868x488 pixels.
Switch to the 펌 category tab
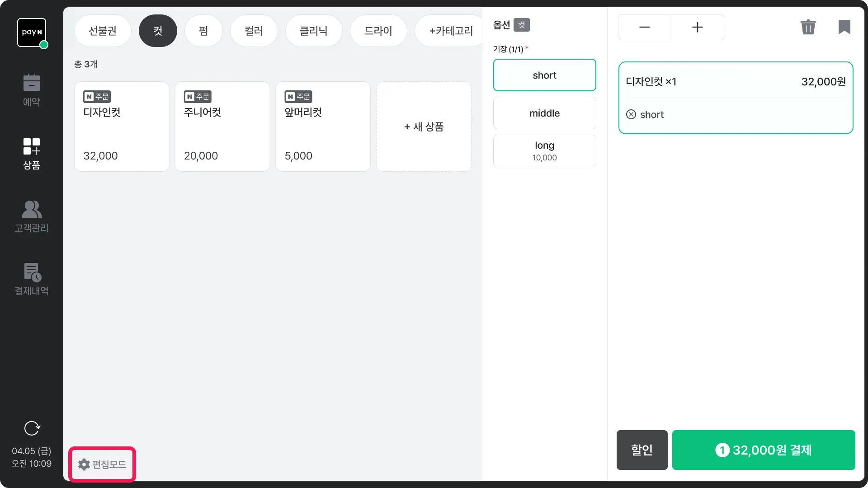[x=203, y=31]
